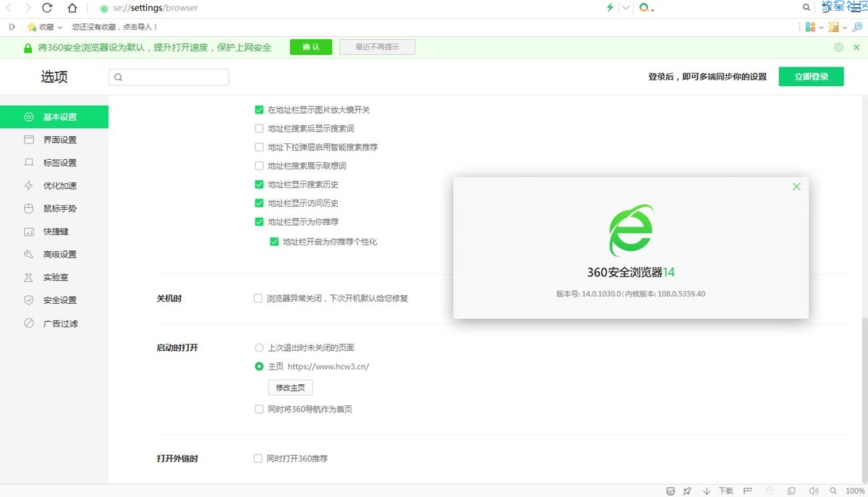Select 上次退出时未关闭的页面 radio option
The image size is (868, 497).
pyautogui.click(x=259, y=348)
